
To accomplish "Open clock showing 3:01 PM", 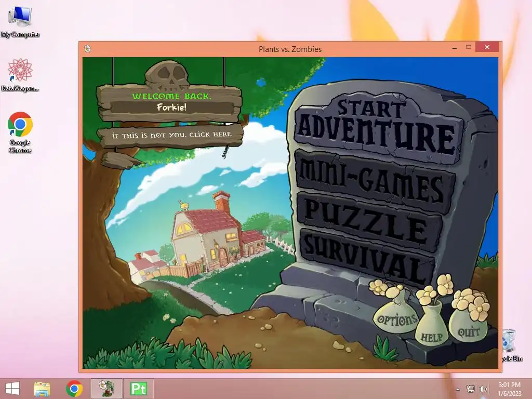I will click(x=509, y=389).
